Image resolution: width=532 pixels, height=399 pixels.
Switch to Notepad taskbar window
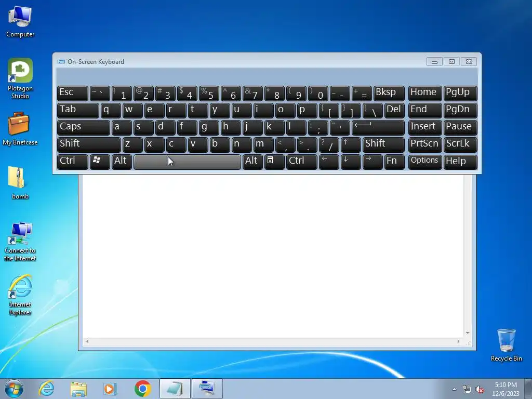[x=175, y=389]
